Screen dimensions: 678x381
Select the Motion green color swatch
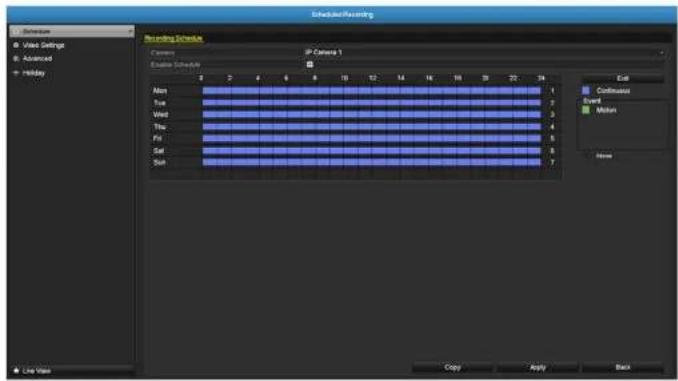coord(586,110)
